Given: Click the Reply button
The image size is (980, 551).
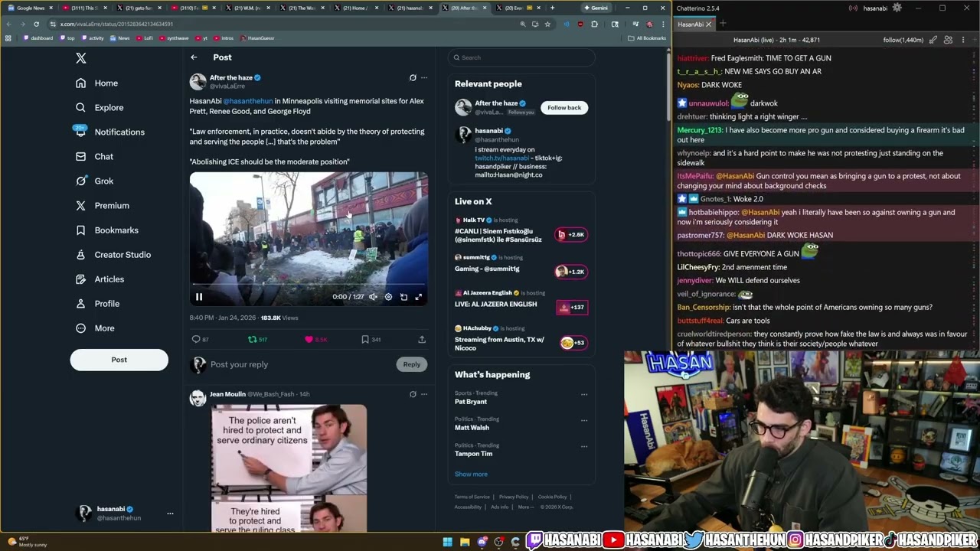Looking at the screenshot, I should 412,364.
